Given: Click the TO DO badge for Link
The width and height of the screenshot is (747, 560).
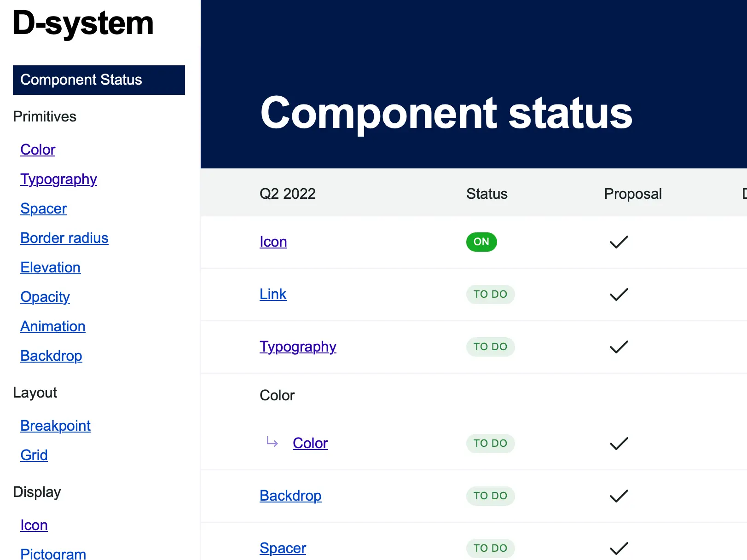Looking at the screenshot, I should (490, 294).
